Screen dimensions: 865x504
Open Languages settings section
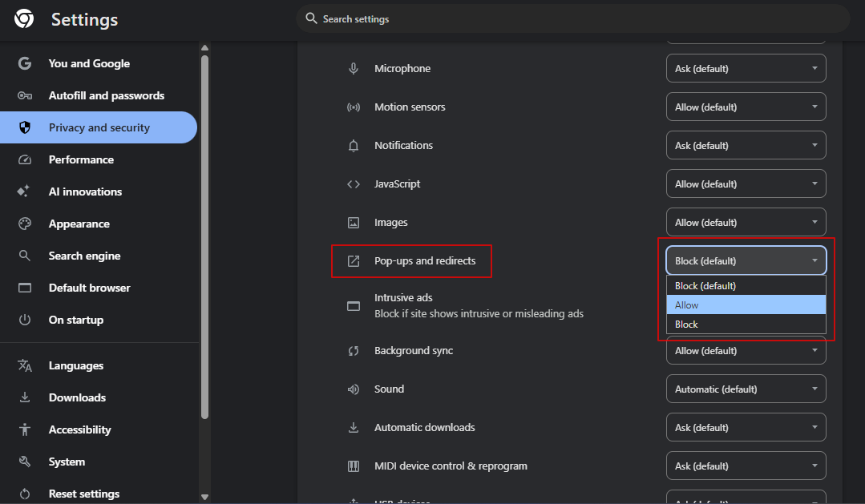coord(98,365)
